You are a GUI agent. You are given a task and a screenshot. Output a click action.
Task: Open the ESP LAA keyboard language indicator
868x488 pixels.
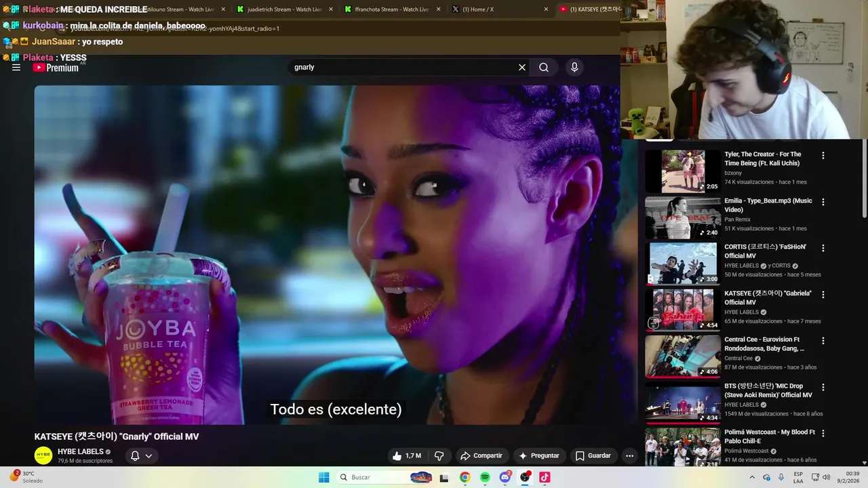[799, 477]
